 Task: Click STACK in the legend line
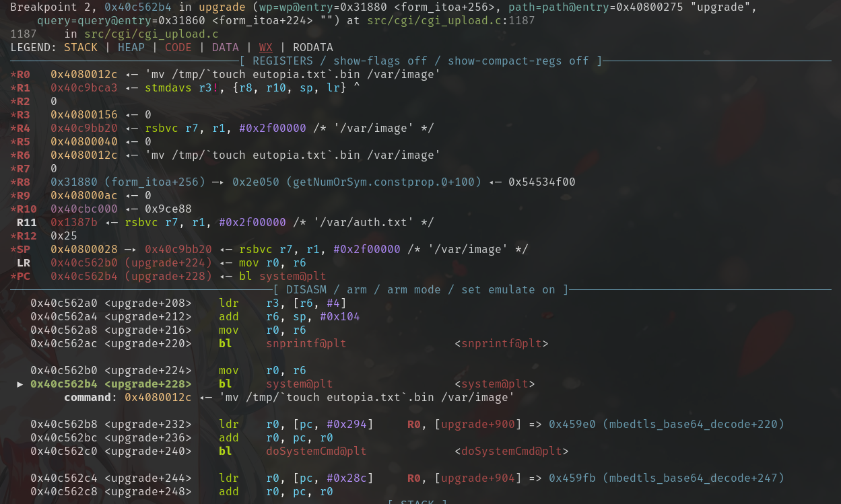coord(81,47)
